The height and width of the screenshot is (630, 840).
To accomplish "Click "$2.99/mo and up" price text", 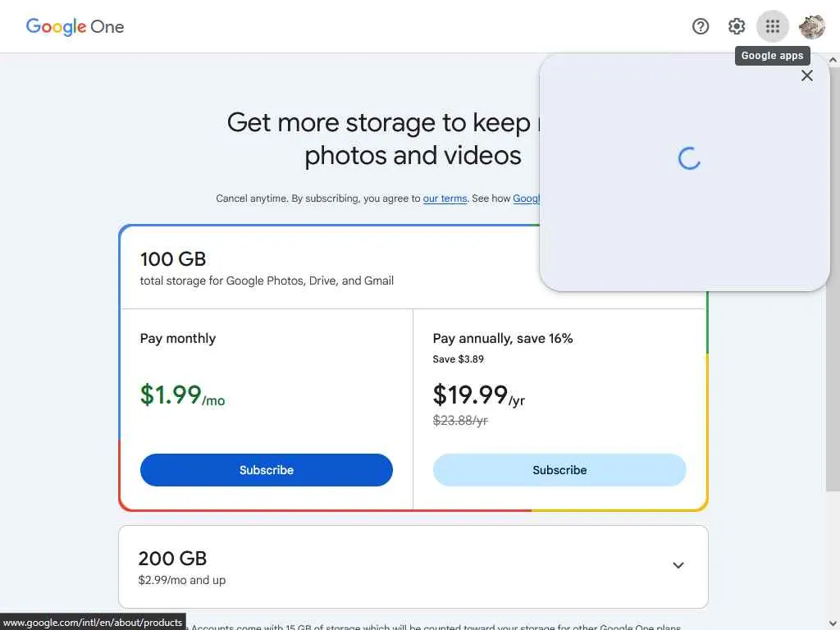I will click(182, 580).
